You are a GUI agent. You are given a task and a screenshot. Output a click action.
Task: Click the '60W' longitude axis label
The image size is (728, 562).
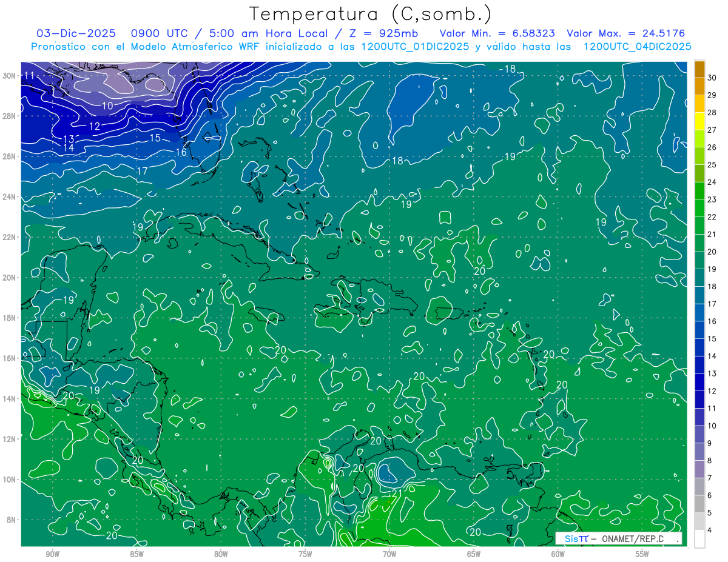coord(558,554)
